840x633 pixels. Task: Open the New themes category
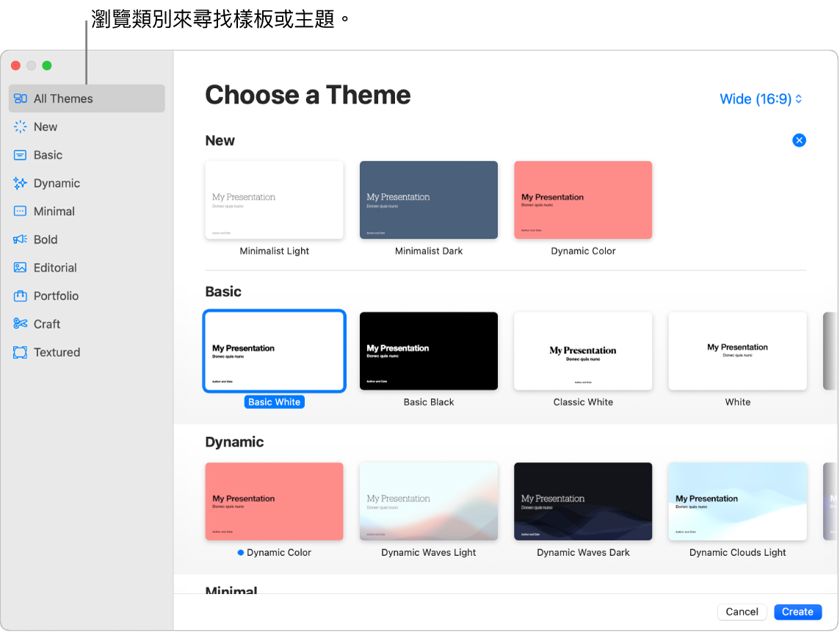point(46,126)
